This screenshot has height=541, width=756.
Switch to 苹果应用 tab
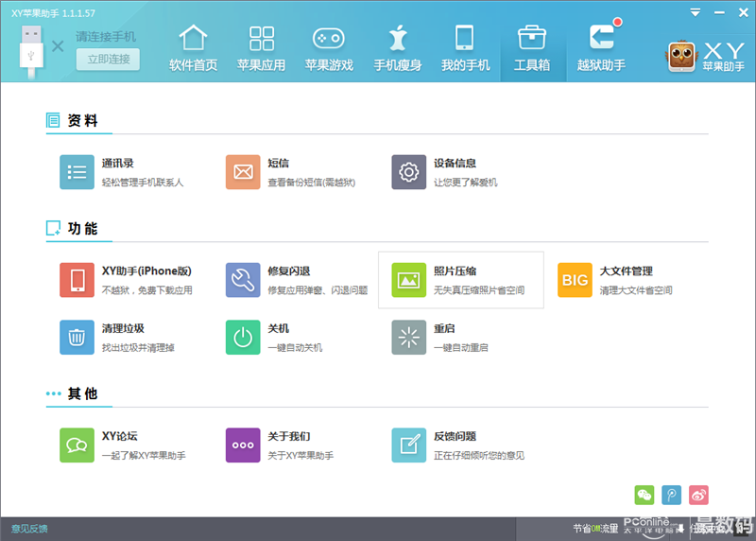[x=261, y=48]
